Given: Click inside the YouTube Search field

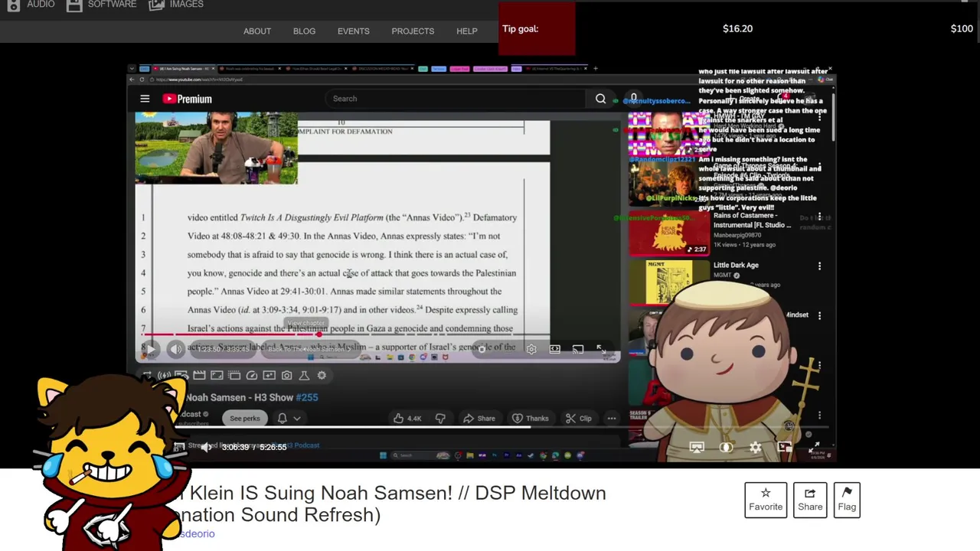Looking at the screenshot, I should tap(456, 99).
